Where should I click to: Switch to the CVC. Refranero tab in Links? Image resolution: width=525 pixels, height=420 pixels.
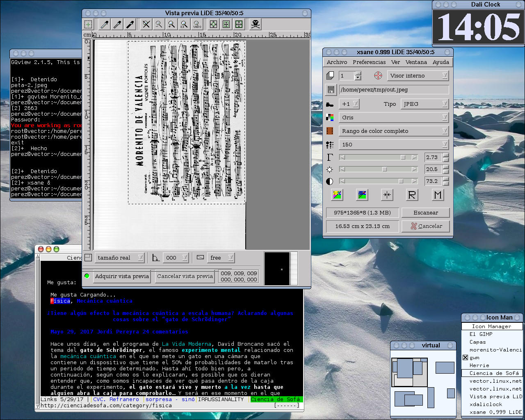(116, 399)
